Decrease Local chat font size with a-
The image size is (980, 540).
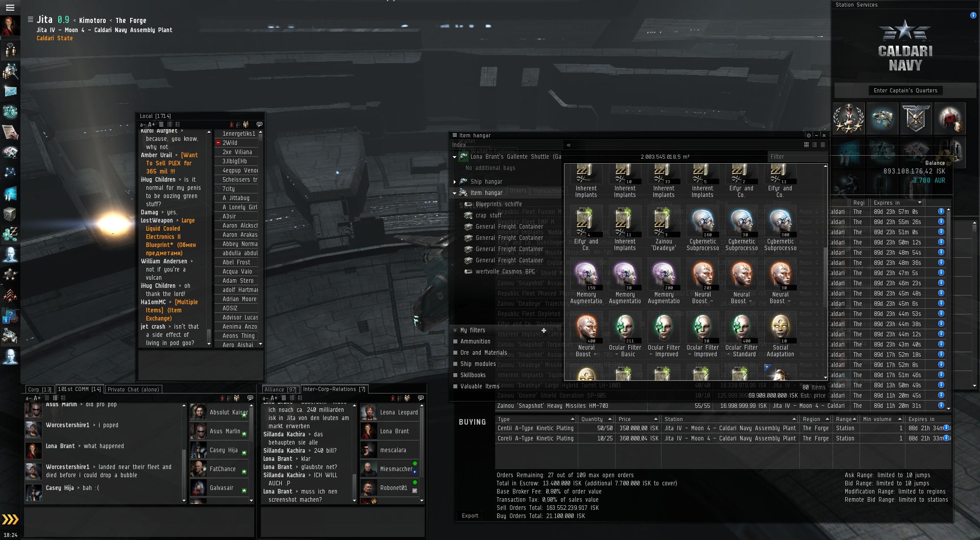[x=143, y=125]
